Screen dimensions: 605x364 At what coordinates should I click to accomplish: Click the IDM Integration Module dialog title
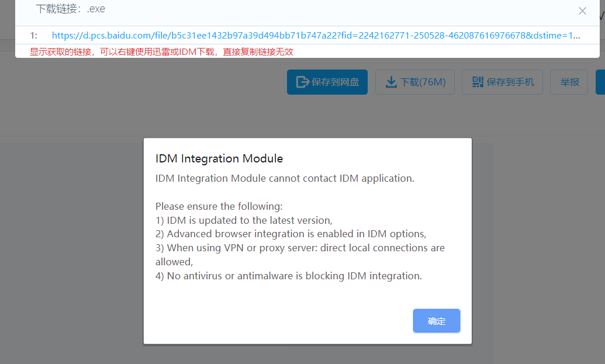219,158
